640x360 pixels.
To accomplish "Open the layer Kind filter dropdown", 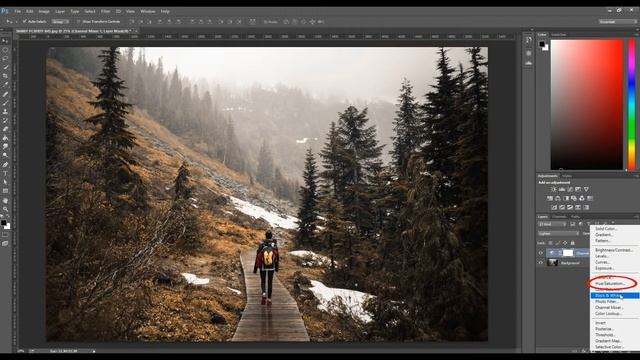I will (x=552, y=224).
